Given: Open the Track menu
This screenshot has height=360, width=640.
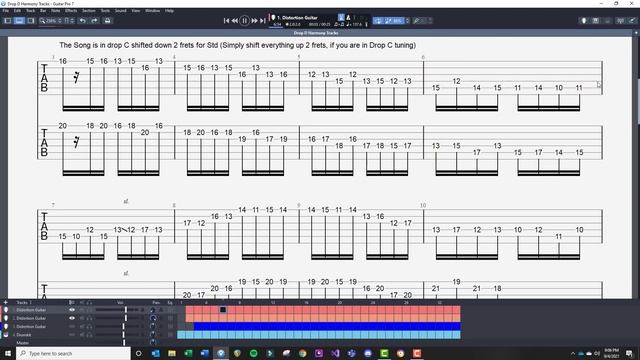Looking at the screenshot, I should (x=31, y=11).
